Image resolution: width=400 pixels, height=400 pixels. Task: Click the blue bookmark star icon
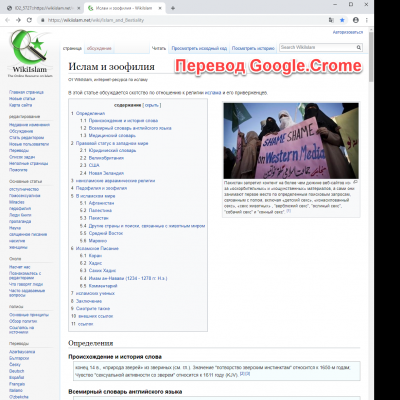coord(342,20)
